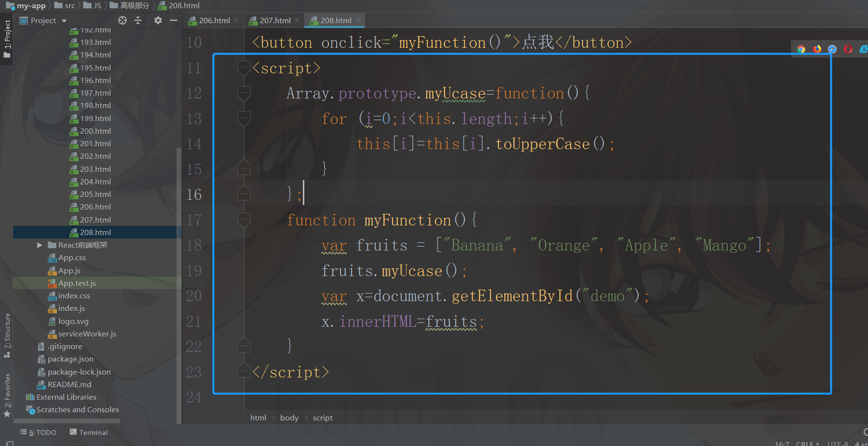868x446 pixels.
Task: Open preview in Chrome browser icon
Action: 801,49
